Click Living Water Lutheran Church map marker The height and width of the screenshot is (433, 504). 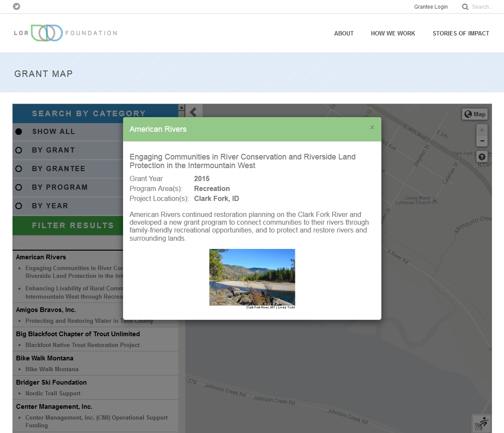434,201
